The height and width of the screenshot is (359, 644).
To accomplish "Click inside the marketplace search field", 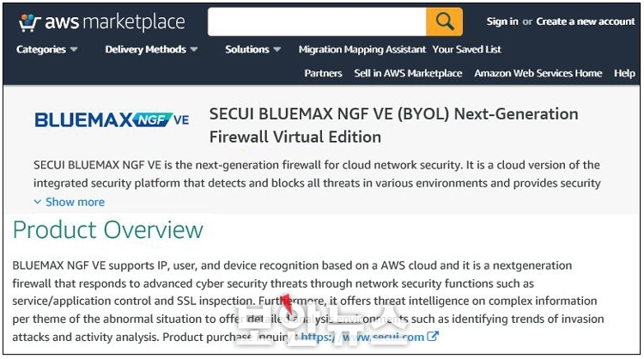I will (x=317, y=21).
